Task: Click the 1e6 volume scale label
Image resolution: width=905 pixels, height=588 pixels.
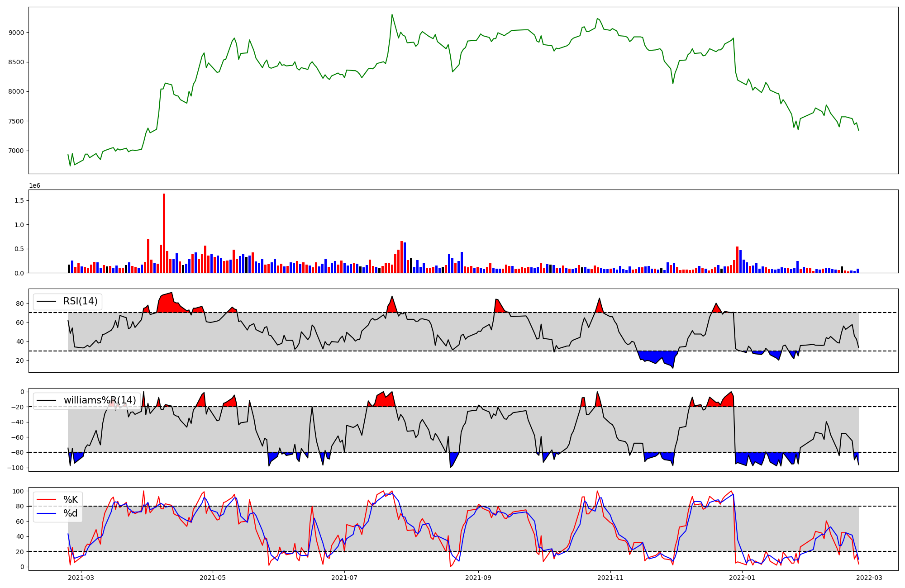Action: pyautogui.click(x=35, y=185)
